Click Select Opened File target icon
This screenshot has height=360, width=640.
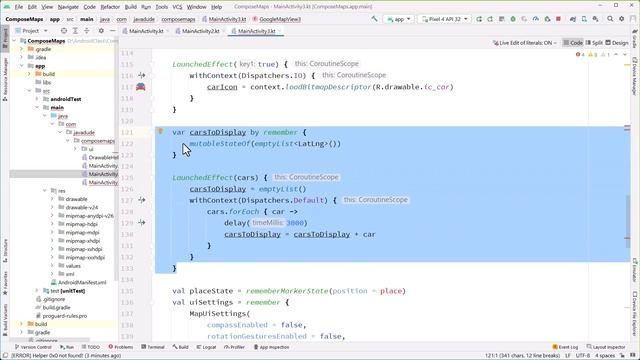(x=64, y=31)
